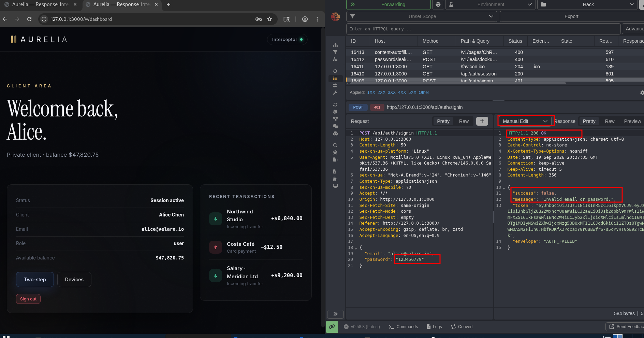Open Automate chip icon in the sidebar
Screen dimensions: 644x338
click(x=335, y=112)
